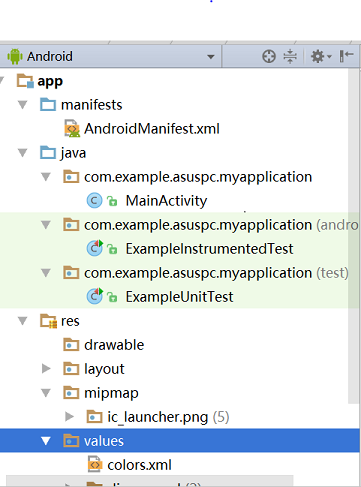
Task: Select the app module label
Action: point(50,81)
